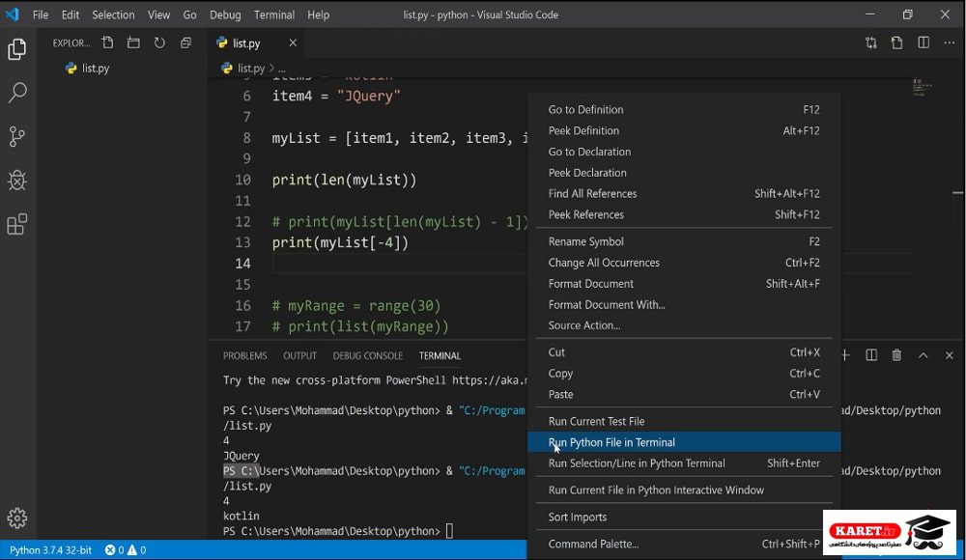
Task: Switch to the Problems panel tab
Action: tap(244, 356)
